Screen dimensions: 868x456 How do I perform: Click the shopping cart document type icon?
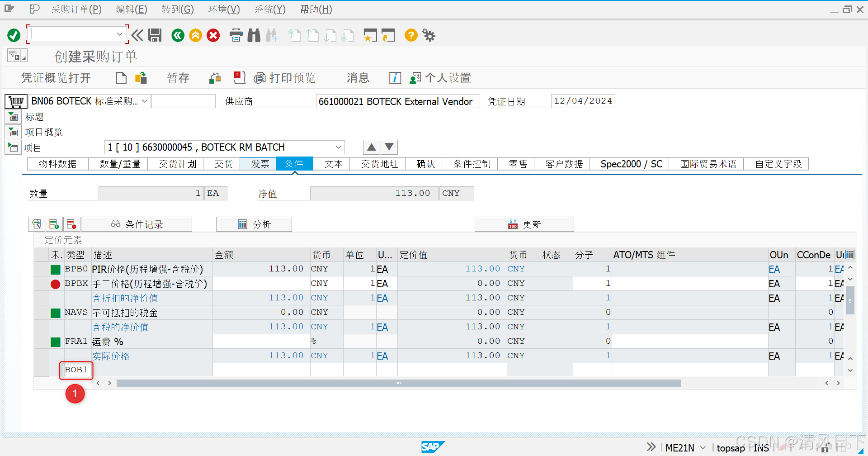pyautogui.click(x=16, y=101)
